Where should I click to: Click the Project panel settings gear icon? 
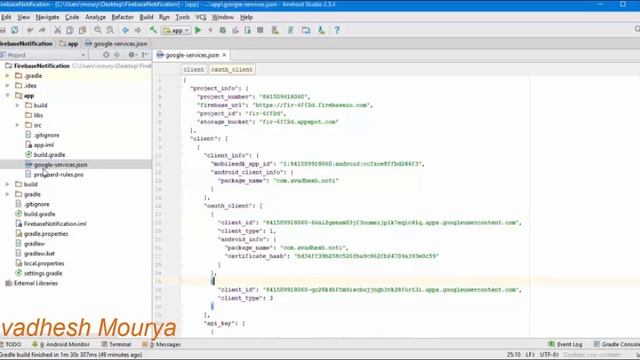click(131, 55)
